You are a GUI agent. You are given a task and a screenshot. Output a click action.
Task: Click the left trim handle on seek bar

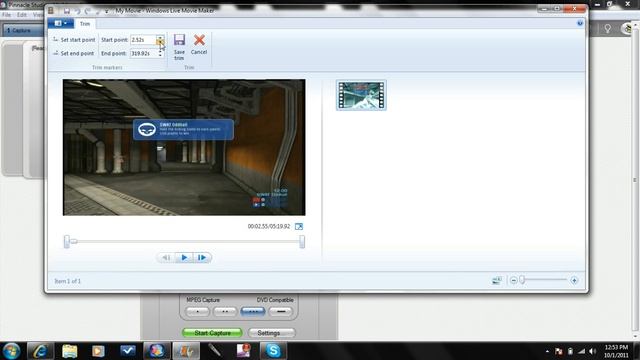tap(67, 242)
